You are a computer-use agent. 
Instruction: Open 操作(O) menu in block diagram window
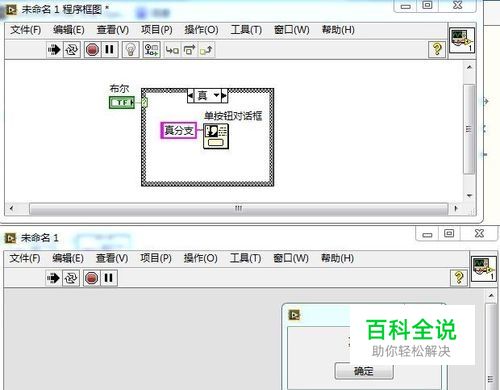201,30
